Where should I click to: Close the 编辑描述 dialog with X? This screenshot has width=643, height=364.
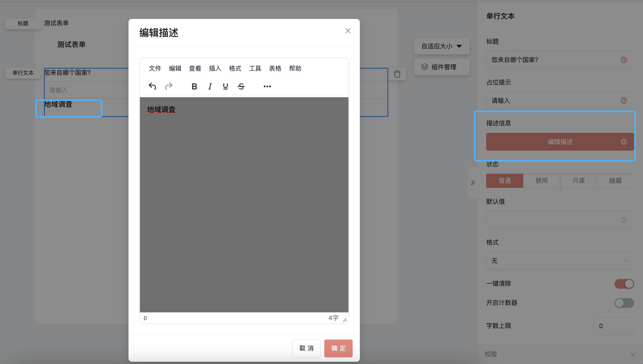[x=348, y=31]
